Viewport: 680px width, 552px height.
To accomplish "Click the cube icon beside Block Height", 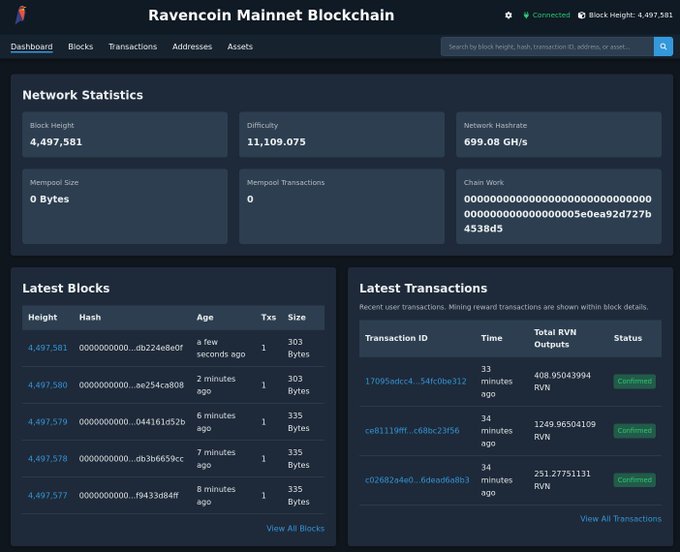I will tap(582, 15).
